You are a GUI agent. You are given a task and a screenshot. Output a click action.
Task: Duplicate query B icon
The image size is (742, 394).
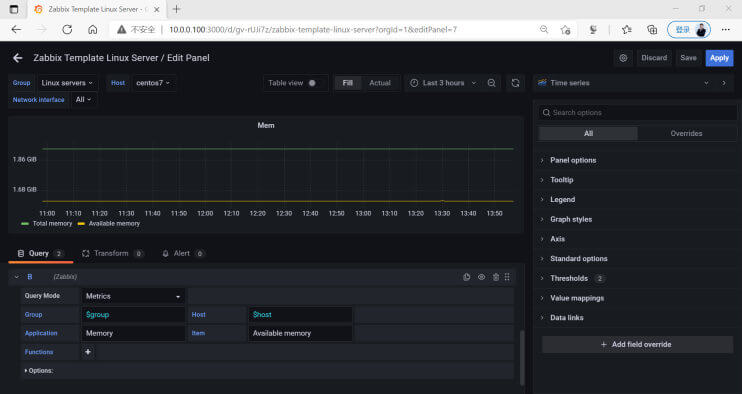tap(467, 277)
